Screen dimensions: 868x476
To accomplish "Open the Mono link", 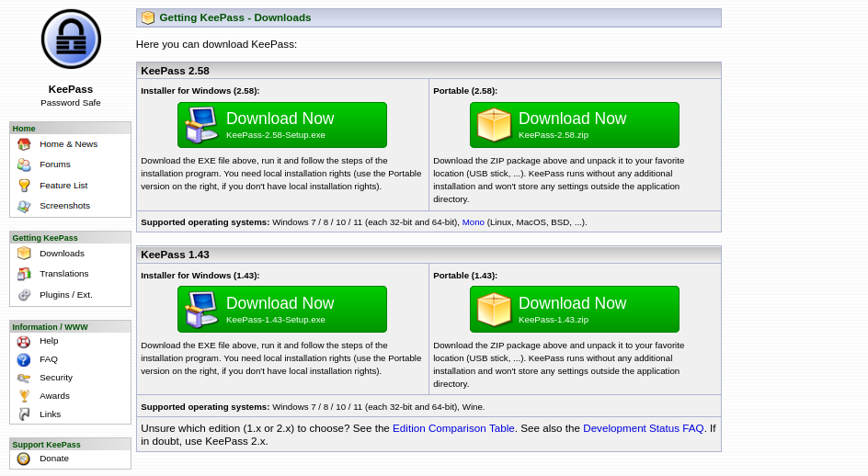I will coord(473,222).
